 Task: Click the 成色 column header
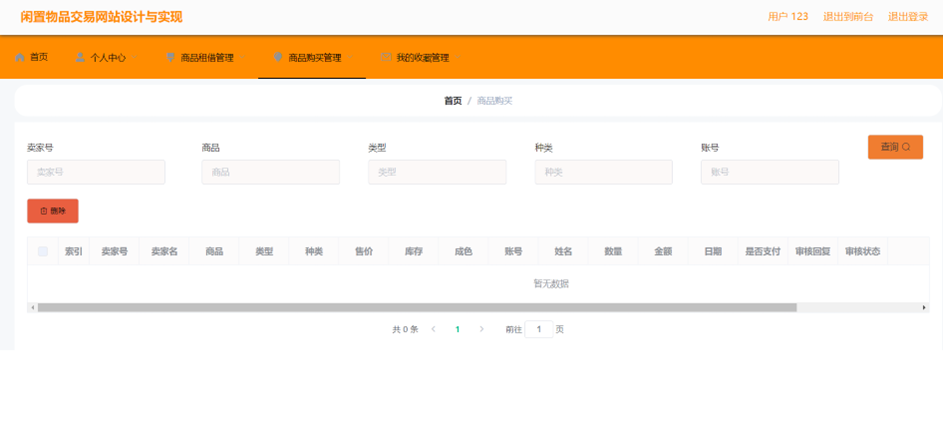(x=464, y=252)
